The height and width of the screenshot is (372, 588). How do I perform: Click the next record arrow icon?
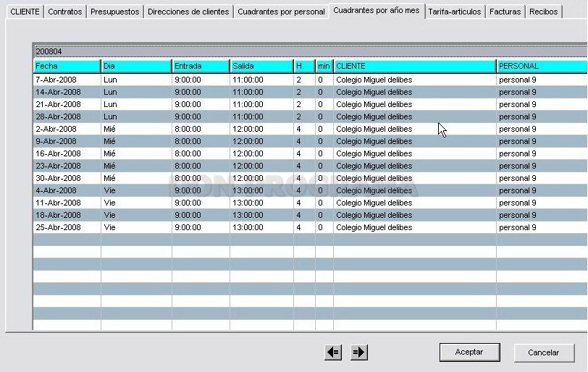(x=359, y=352)
